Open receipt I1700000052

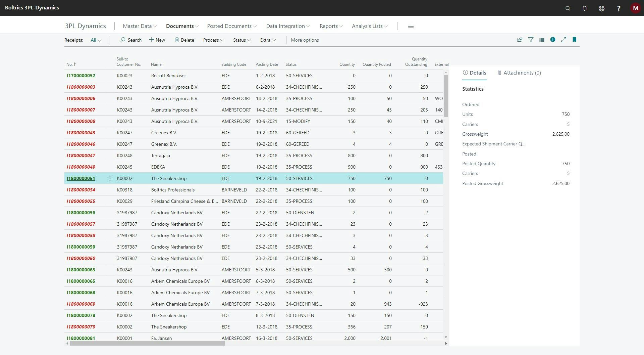tap(81, 76)
